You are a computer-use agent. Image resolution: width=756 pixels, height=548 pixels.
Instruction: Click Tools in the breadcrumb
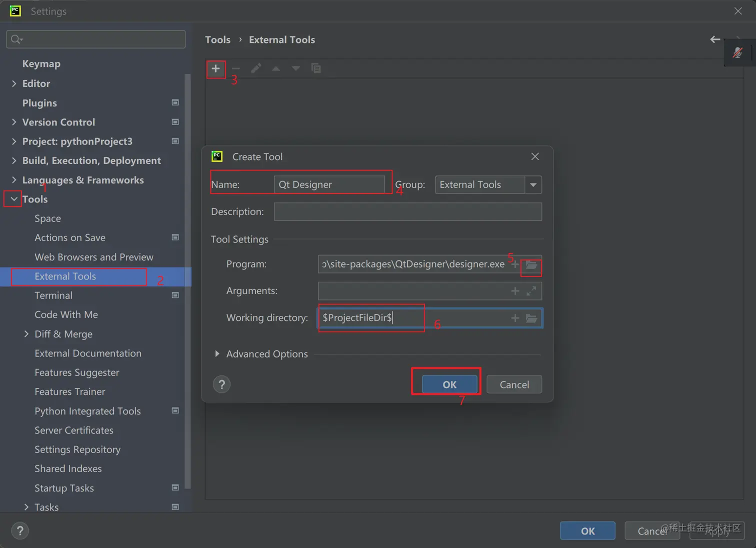(217, 39)
